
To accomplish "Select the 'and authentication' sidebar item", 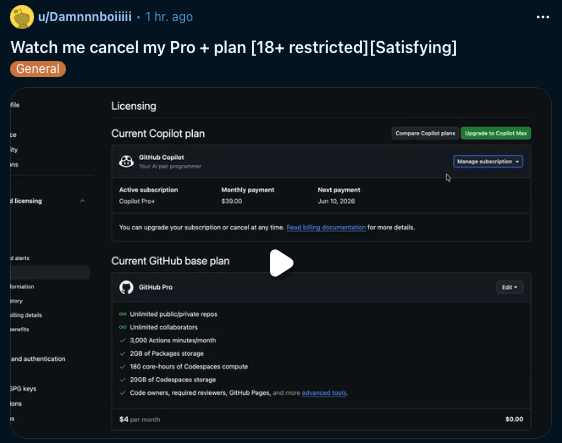I will click(38, 359).
